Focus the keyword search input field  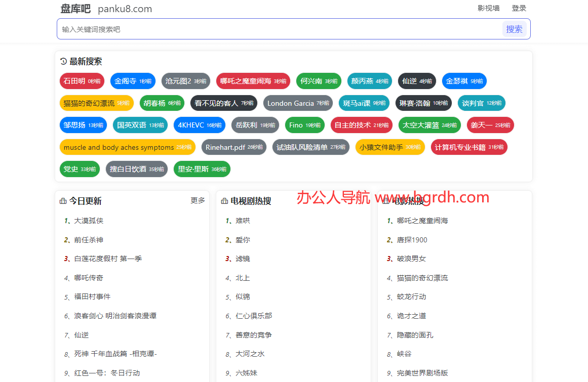coord(279,29)
